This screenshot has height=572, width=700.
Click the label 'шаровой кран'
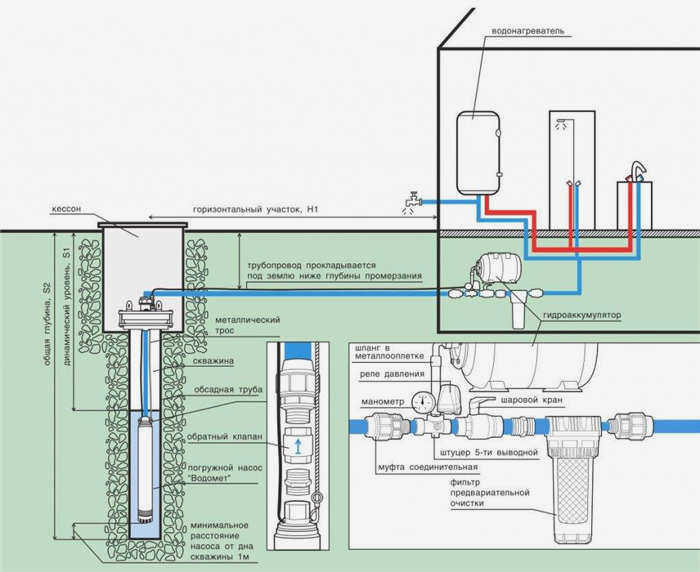tap(532, 400)
